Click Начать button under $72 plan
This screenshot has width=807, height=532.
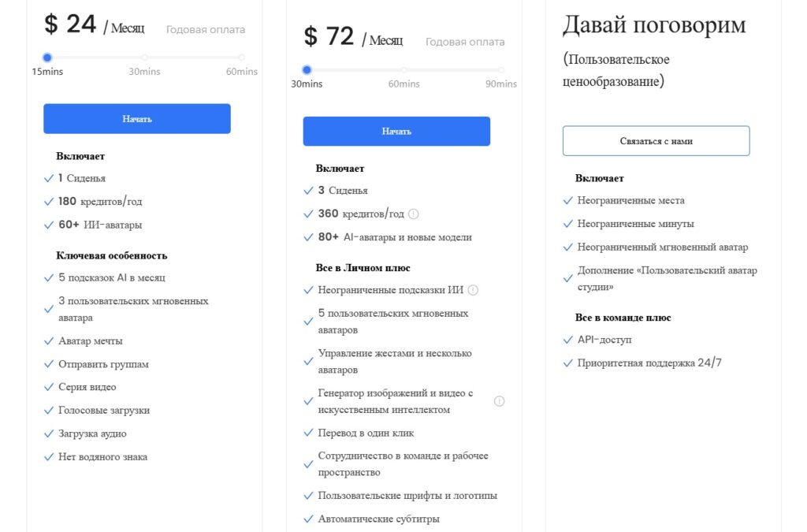click(396, 131)
